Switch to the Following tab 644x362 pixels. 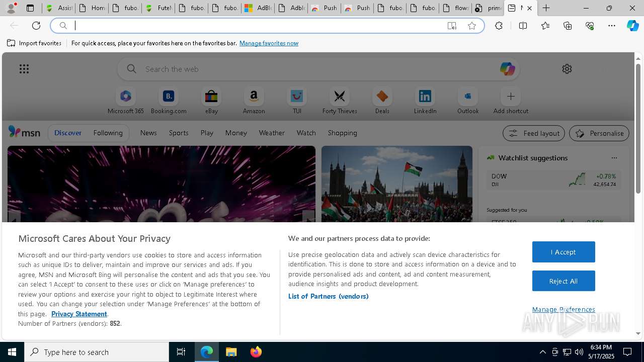108,133
